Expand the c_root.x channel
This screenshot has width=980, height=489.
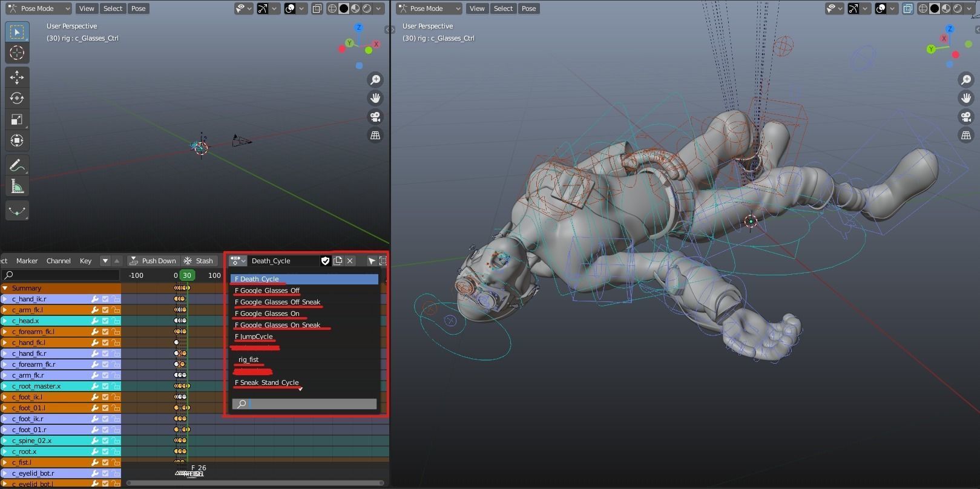pos(5,451)
